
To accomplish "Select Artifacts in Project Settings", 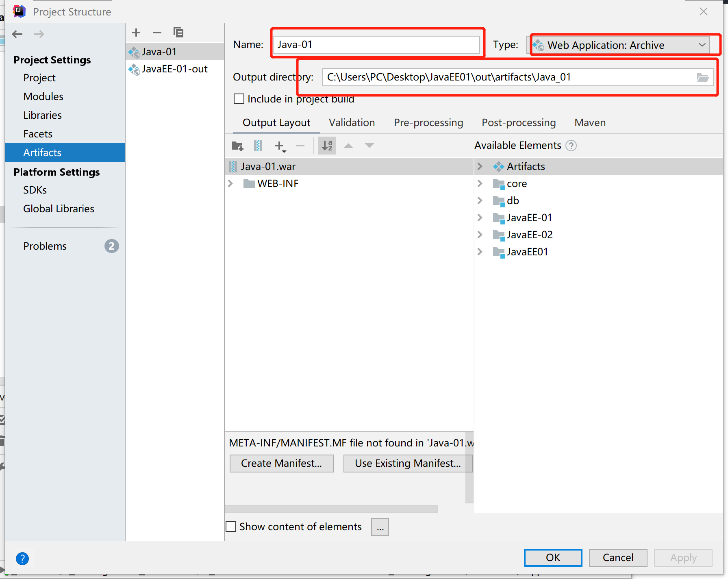I will point(65,152).
